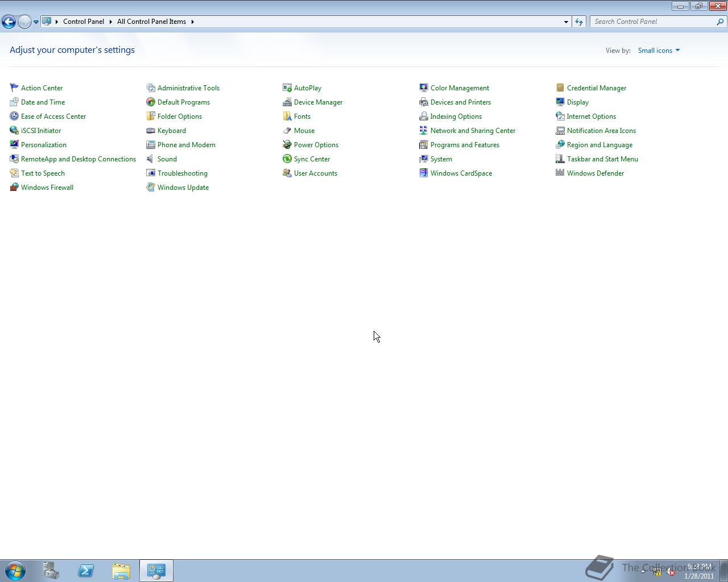This screenshot has width=728, height=582.
Task: Open the View by Small icons dropdown
Action: coord(659,50)
